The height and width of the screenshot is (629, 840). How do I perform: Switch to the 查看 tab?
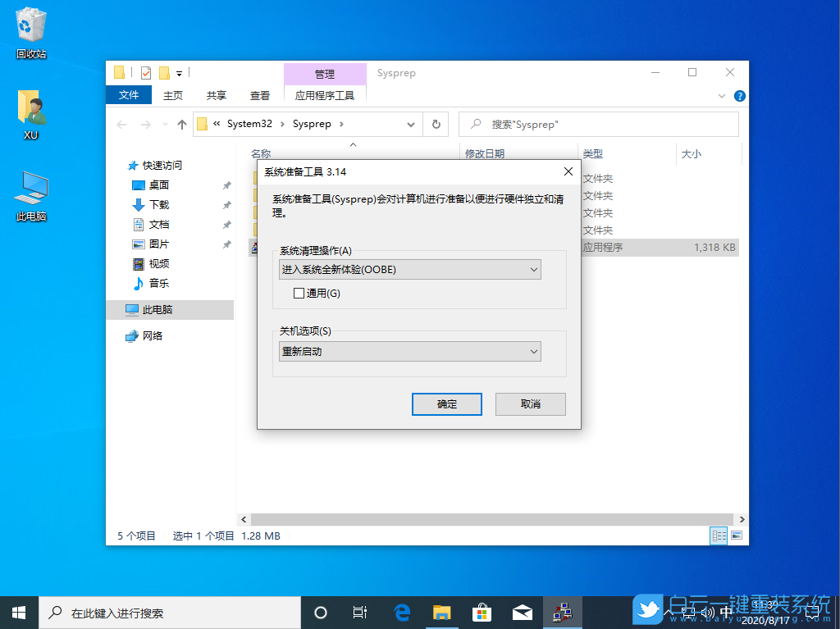(x=259, y=95)
